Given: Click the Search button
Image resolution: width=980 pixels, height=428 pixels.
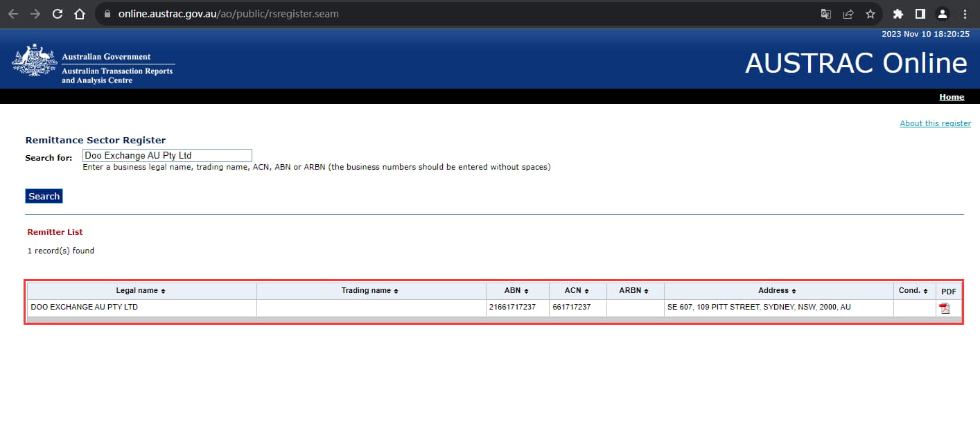Looking at the screenshot, I should pos(44,196).
